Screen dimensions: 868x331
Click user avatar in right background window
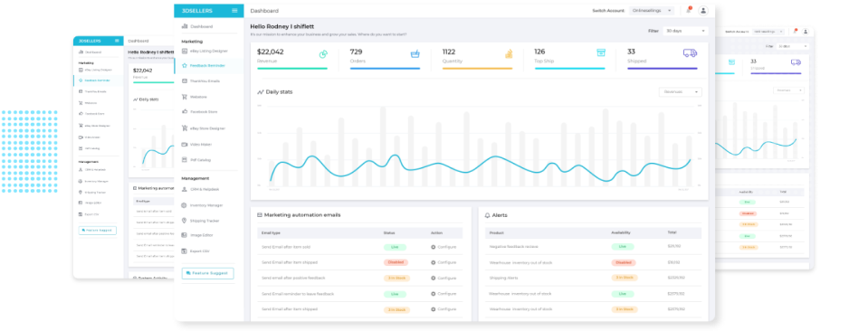806,32
